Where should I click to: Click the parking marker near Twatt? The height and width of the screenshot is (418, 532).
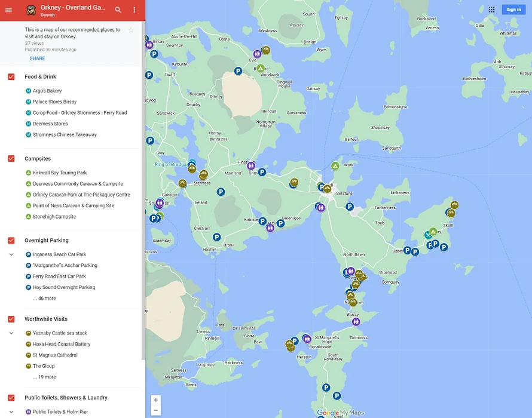click(149, 75)
